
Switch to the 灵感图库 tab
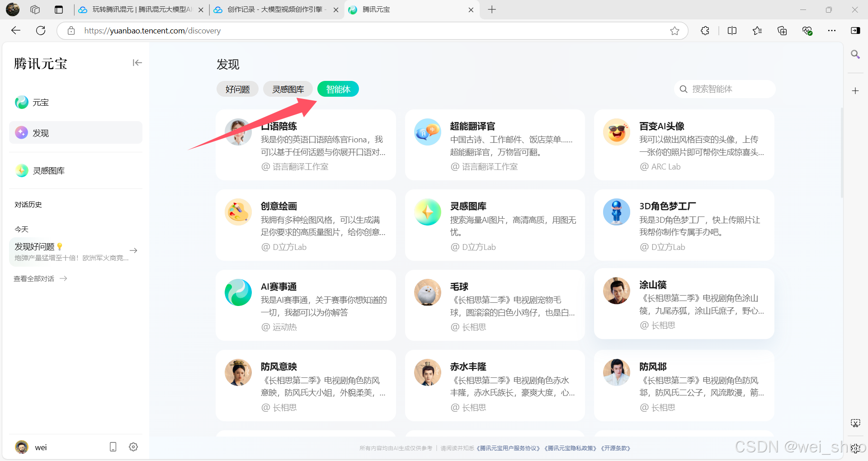point(288,89)
